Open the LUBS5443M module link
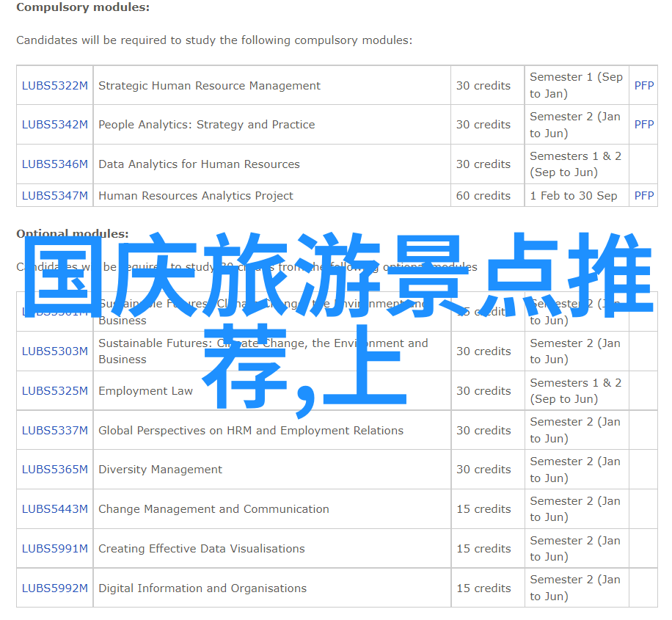Image resolution: width=672 pixels, height=620 pixels. pos(55,509)
